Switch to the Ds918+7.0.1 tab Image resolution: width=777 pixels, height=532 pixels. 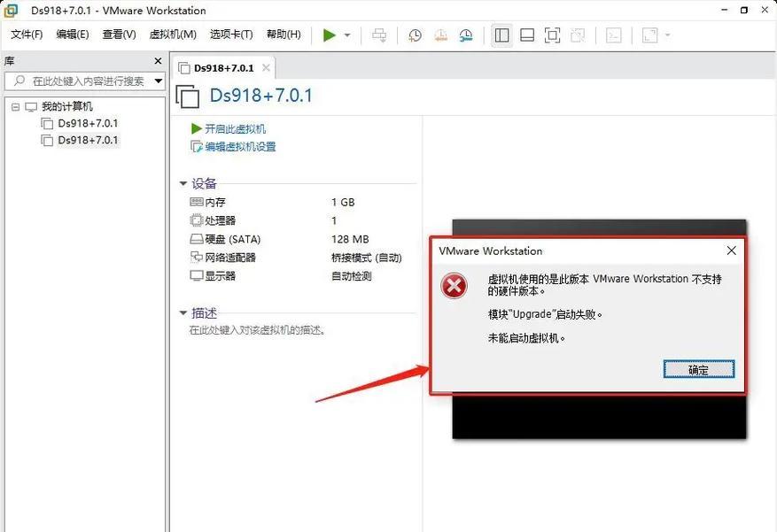(x=223, y=68)
